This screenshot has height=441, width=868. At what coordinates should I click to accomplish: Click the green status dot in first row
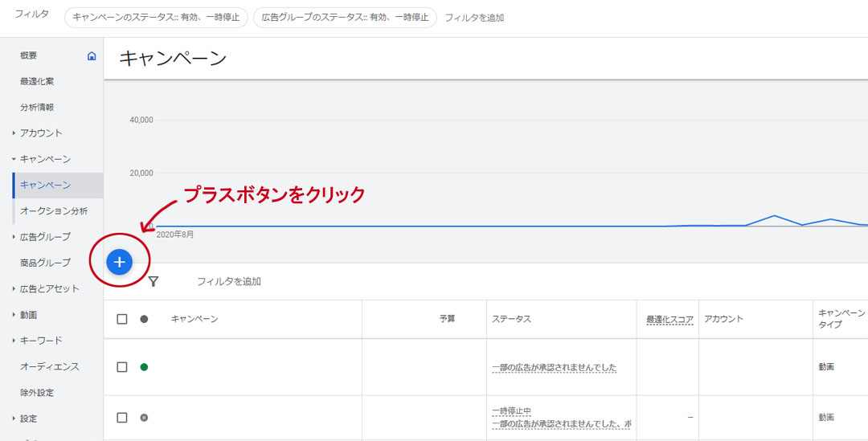click(x=144, y=367)
